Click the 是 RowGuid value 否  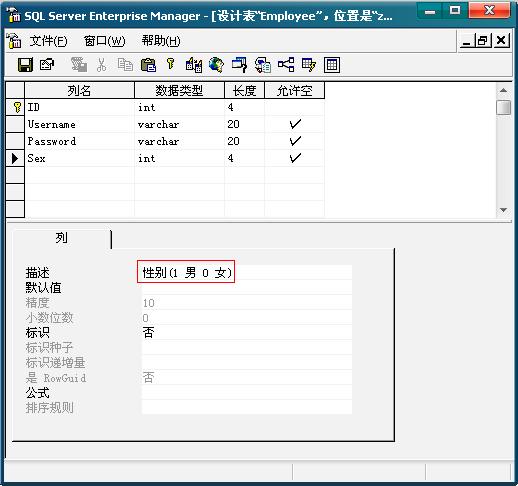point(247,377)
